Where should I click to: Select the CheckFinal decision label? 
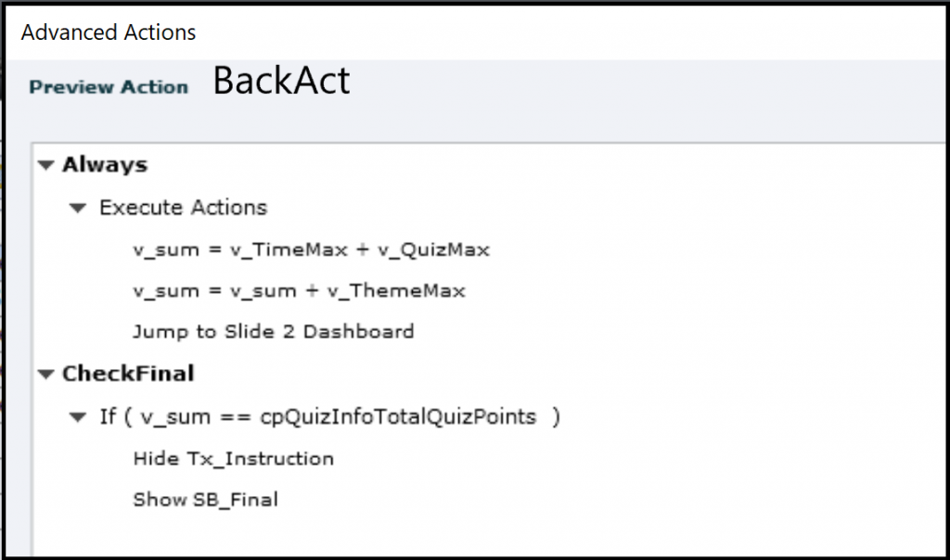click(x=128, y=374)
